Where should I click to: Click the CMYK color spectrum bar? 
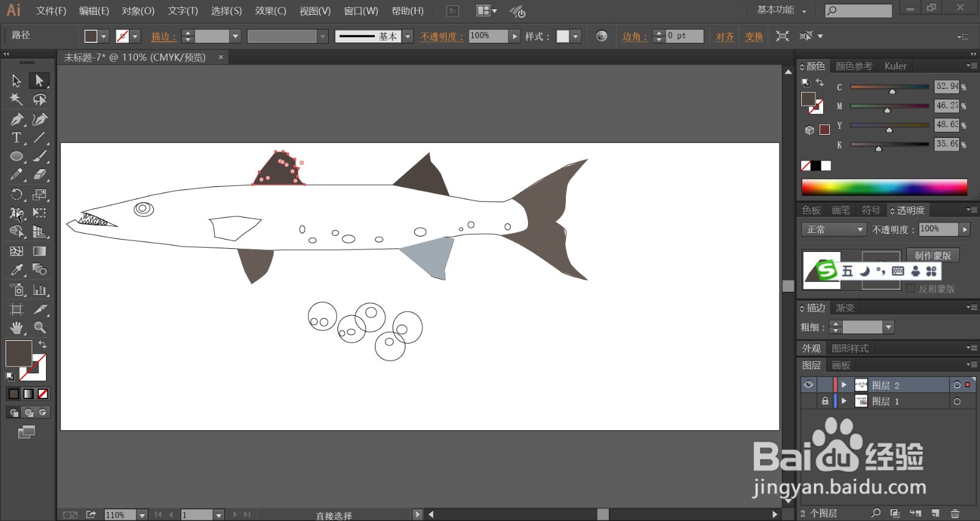click(x=884, y=187)
